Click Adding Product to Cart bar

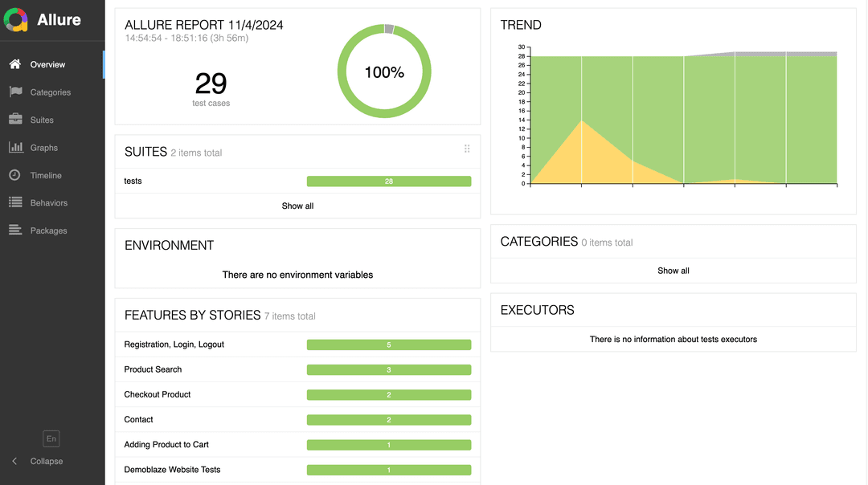click(389, 445)
